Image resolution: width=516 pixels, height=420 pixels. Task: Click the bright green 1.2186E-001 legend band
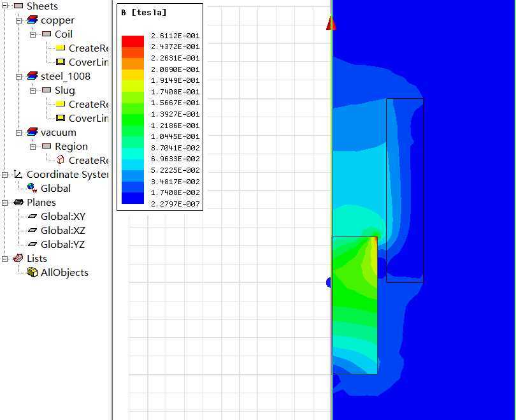tap(133, 120)
